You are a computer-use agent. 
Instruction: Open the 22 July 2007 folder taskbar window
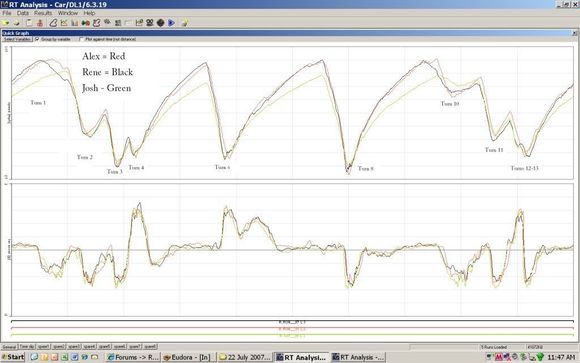coord(245,357)
